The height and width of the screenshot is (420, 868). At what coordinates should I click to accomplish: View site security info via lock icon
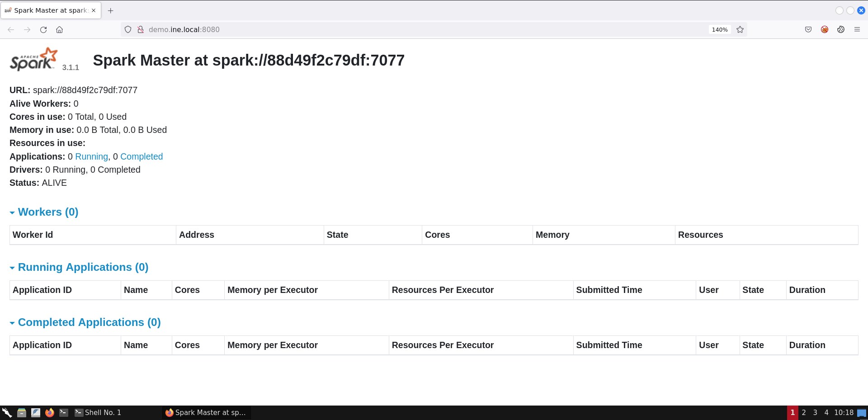tap(141, 29)
